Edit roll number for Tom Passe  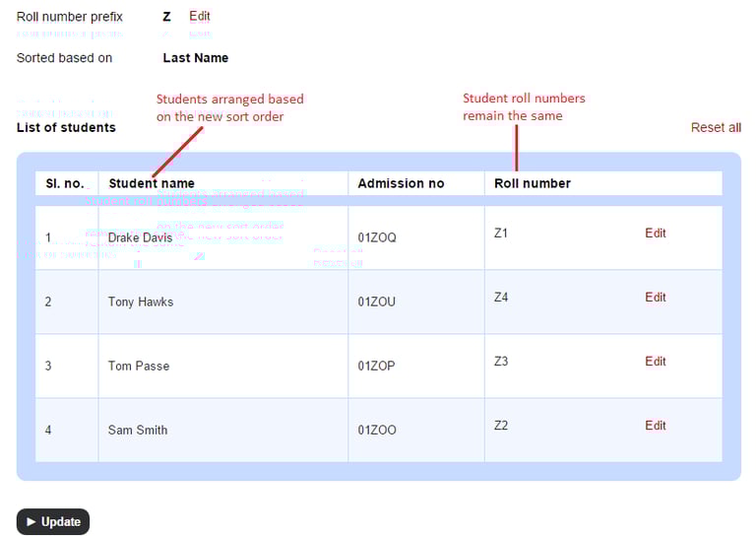(656, 362)
